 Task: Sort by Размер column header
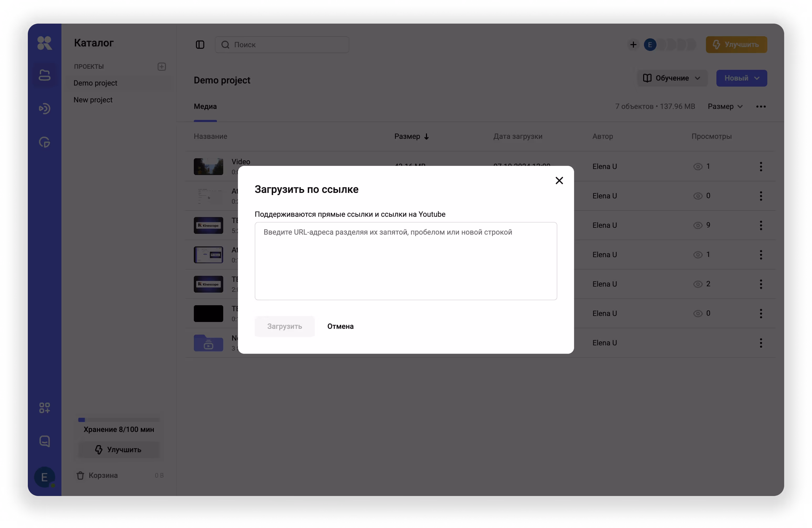pyautogui.click(x=412, y=136)
